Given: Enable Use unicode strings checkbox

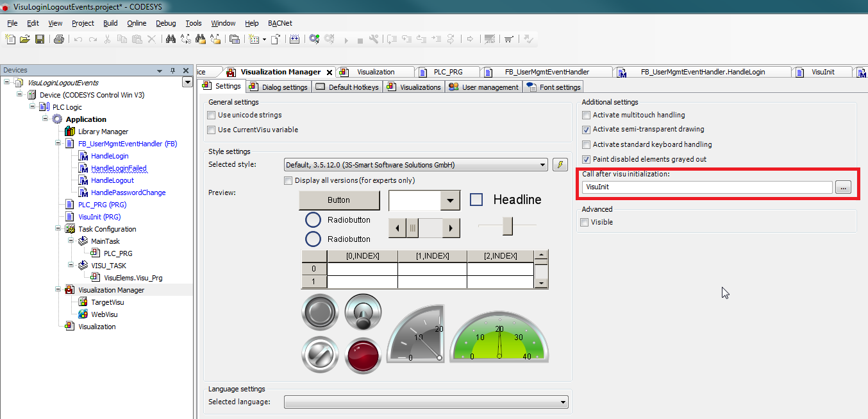Looking at the screenshot, I should point(212,115).
